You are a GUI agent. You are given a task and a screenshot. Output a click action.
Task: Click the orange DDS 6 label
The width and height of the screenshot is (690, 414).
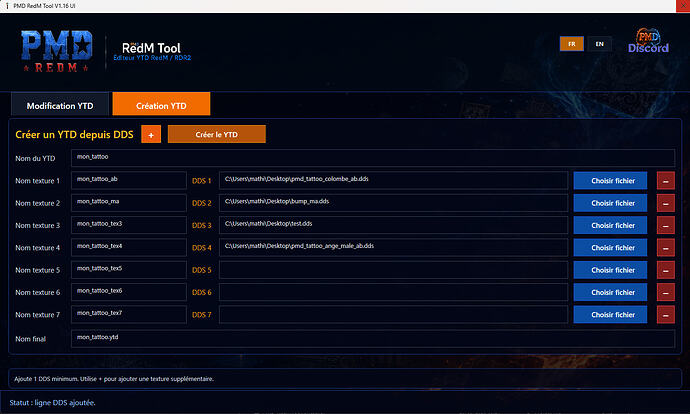coord(202,293)
